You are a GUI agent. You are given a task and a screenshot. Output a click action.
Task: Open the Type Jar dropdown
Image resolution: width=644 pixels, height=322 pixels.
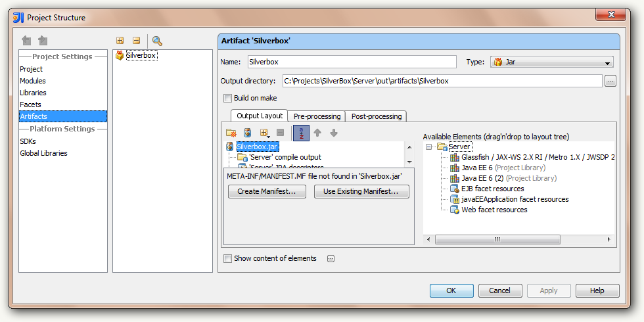coord(551,62)
